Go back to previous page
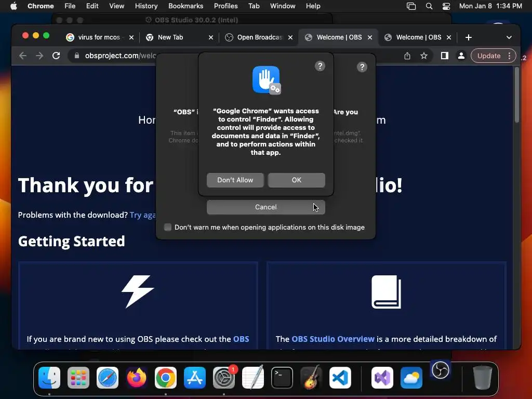Screen dimensions: 532x399 23,56
